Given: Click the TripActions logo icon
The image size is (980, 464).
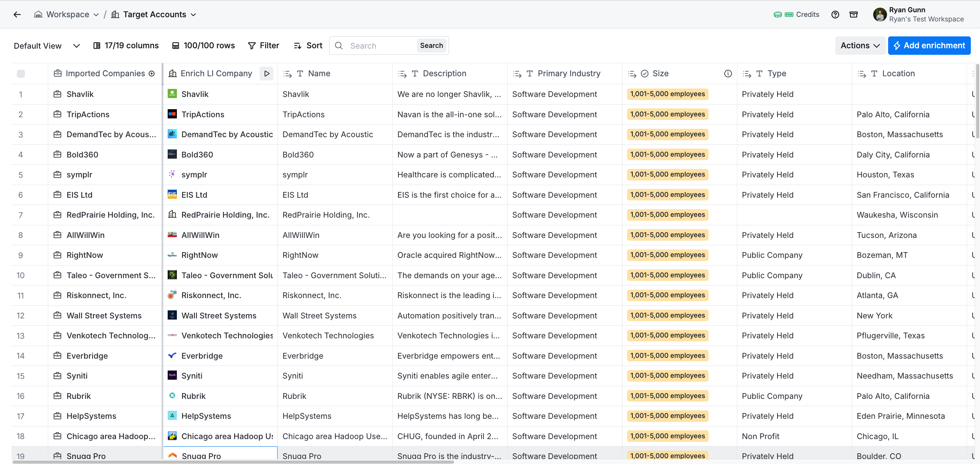Looking at the screenshot, I should tap(172, 114).
